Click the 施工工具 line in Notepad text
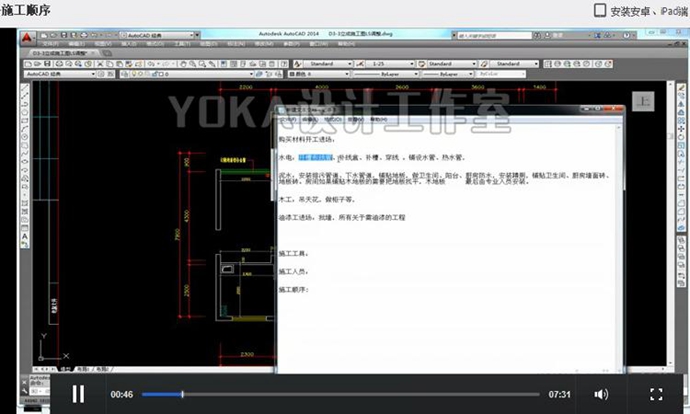Screen dimensions: 690x414 pos(294,253)
